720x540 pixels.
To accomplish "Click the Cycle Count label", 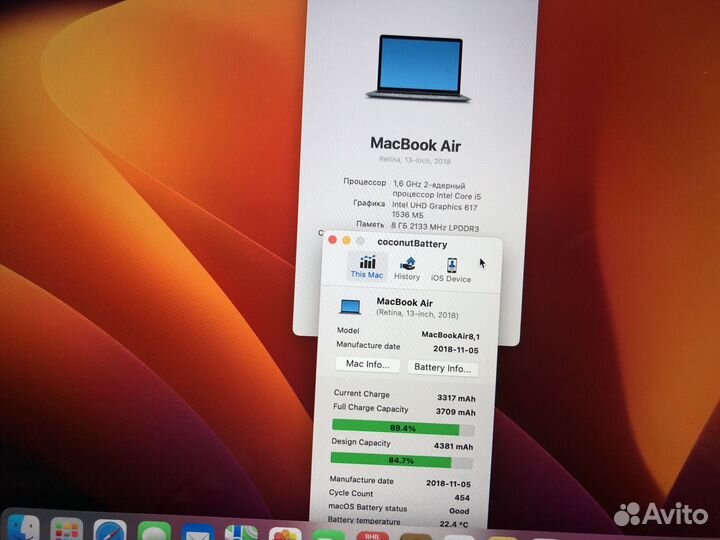I will tap(351, 493).
